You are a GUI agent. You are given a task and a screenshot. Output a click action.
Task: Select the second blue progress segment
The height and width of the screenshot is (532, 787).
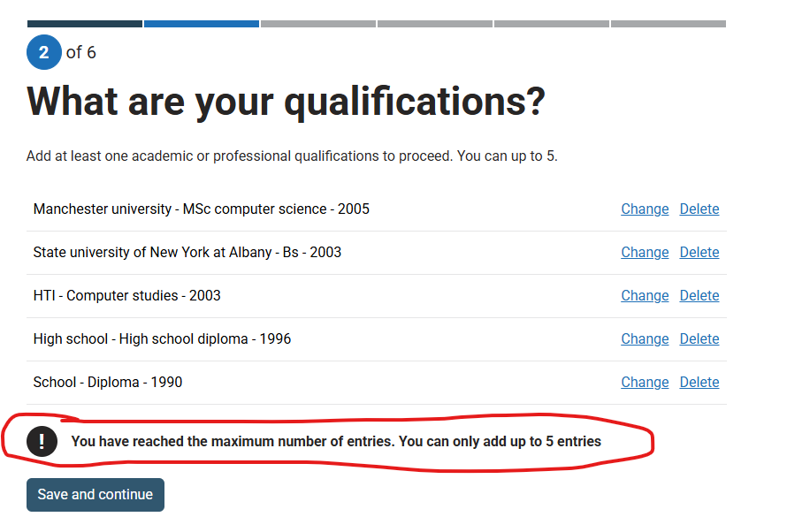pos(202,24)
